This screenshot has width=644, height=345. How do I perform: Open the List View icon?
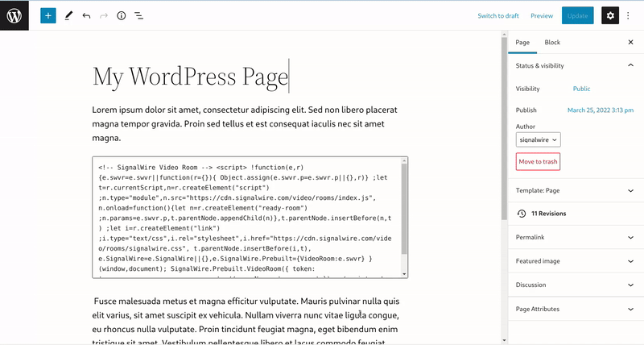(138, 15)
